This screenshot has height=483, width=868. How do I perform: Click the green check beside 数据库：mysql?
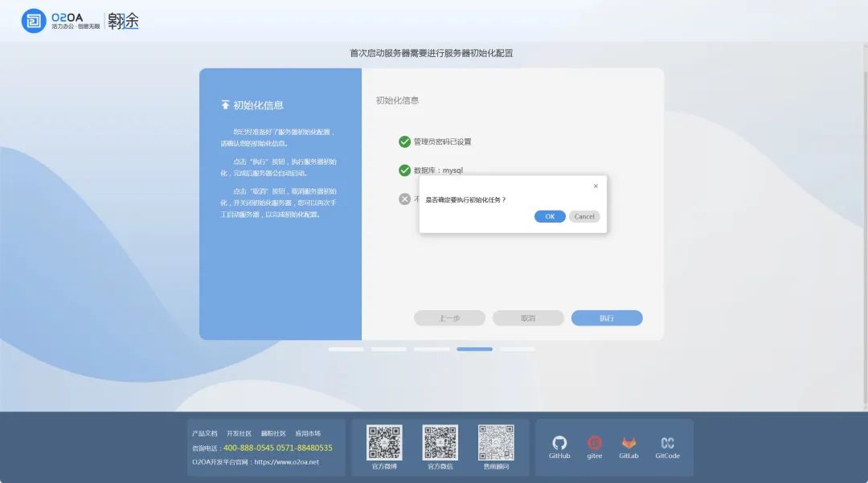pyautogui.click(x=404, y=170)
